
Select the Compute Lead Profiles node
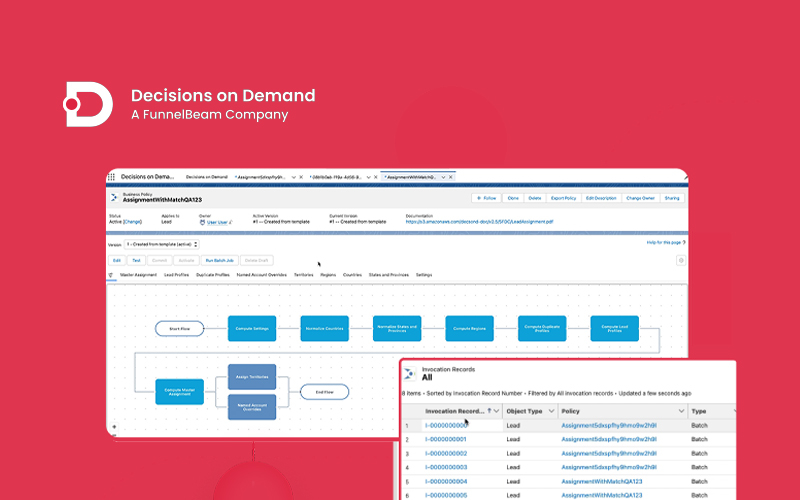(x=614, y=329)
